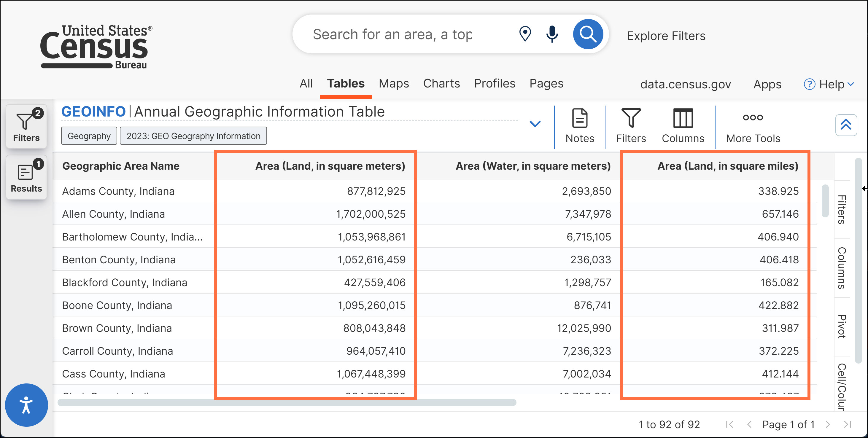Open the vertical Pivot side panel tab
The height and width of the screenshot is (438, 868).
point(842,326)
